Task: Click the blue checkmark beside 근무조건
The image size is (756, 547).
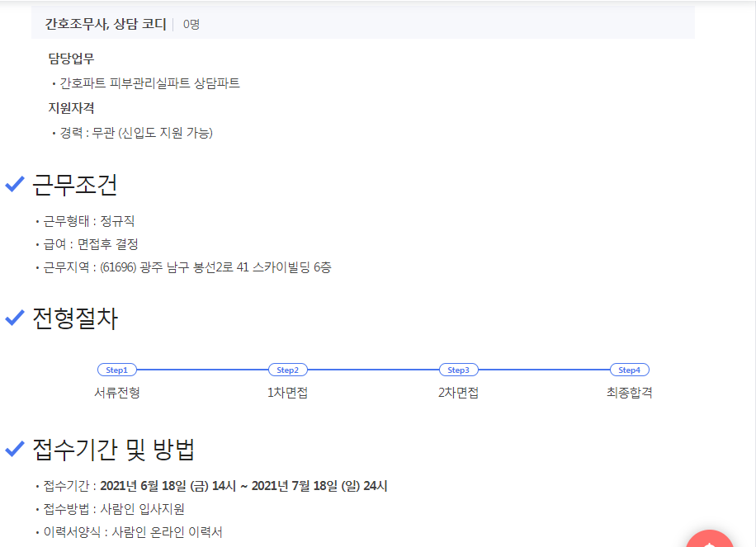Action: (x=15, y=184)
